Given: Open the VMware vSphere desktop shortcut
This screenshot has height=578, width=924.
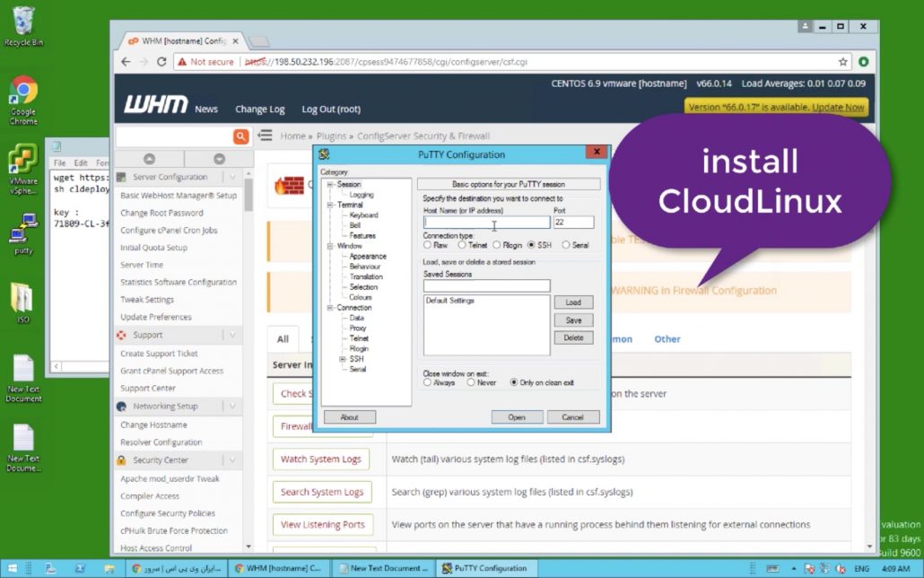Looking at the screenshot, I should coord(23,167).
